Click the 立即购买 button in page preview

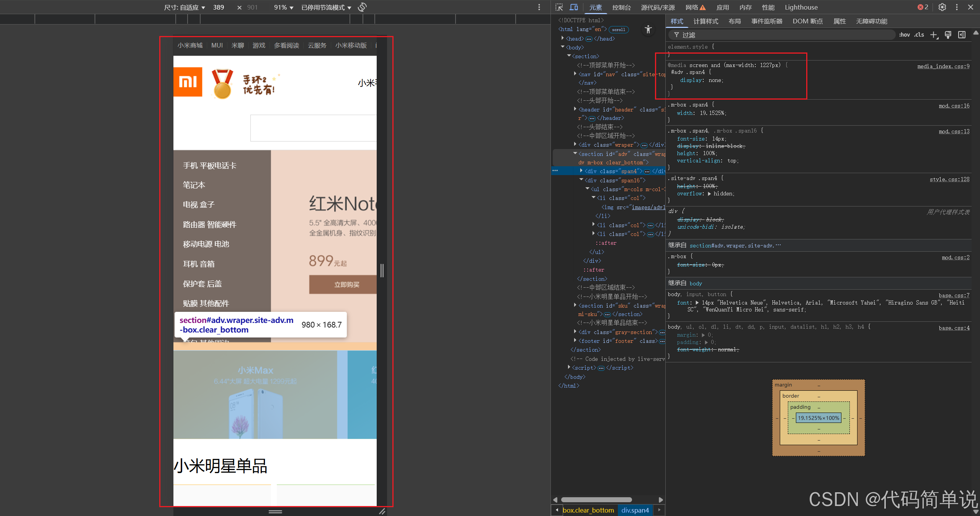[346, 285]
